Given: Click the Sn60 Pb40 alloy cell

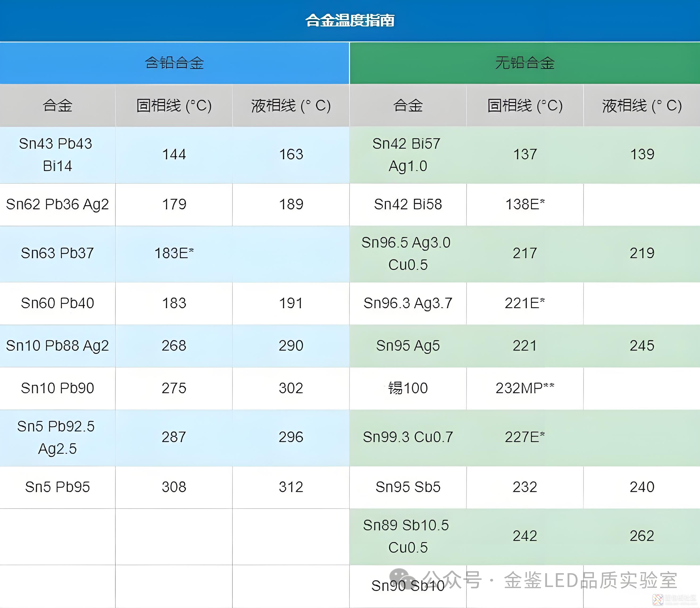Looking at the screenshot, I should (57, 303).
